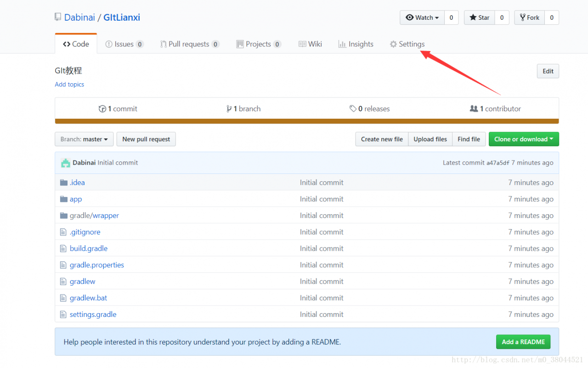Click New pull request
The image size is (588, 368).
pos(146,139)
